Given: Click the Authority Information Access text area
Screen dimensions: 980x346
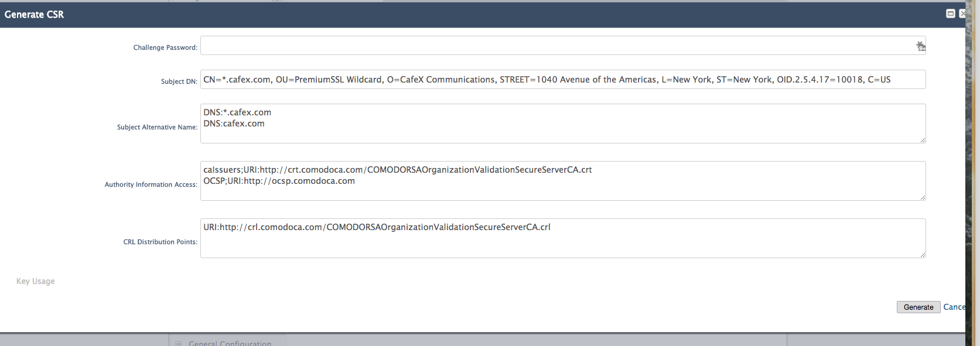Looking at the screenshot, I should tap(563, 181).
